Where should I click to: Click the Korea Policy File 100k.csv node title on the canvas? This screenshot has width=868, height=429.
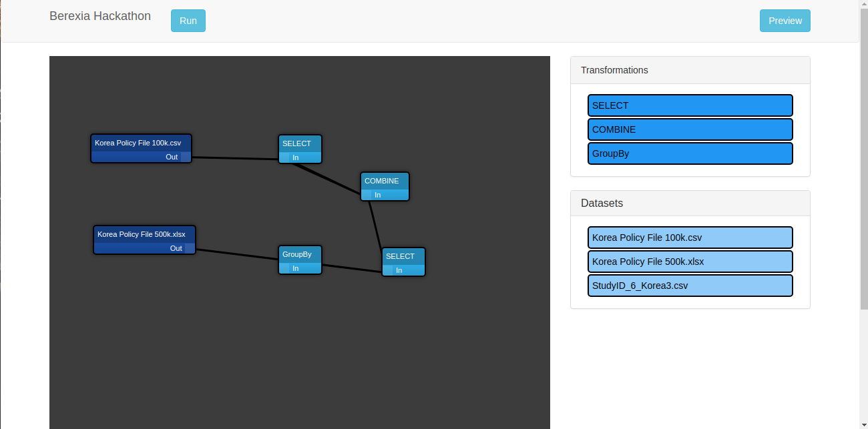point(138,143)
